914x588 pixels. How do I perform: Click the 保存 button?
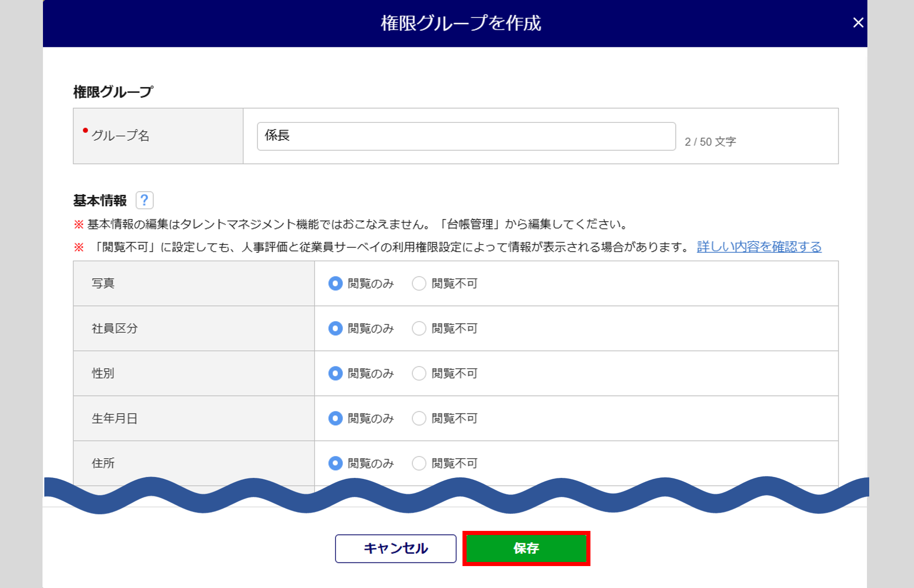click(526, 548)
